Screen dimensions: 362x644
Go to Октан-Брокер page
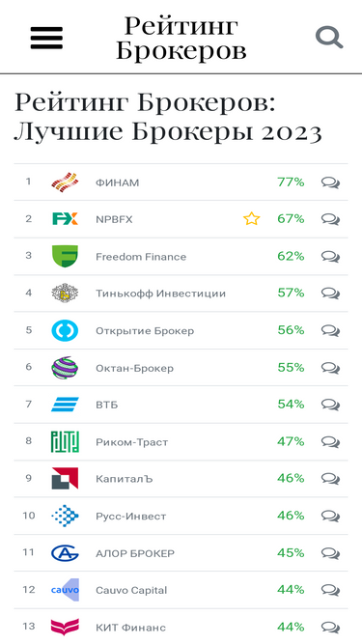134,368
